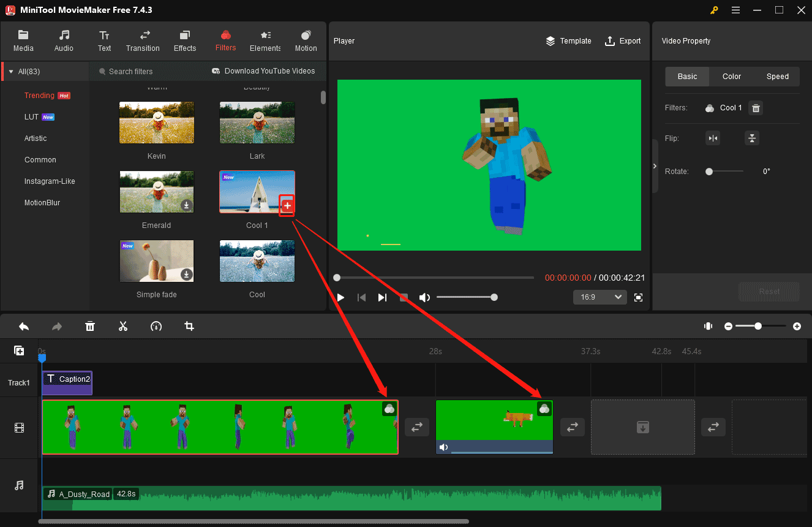Flip the video vertically

tap(752, 138)
